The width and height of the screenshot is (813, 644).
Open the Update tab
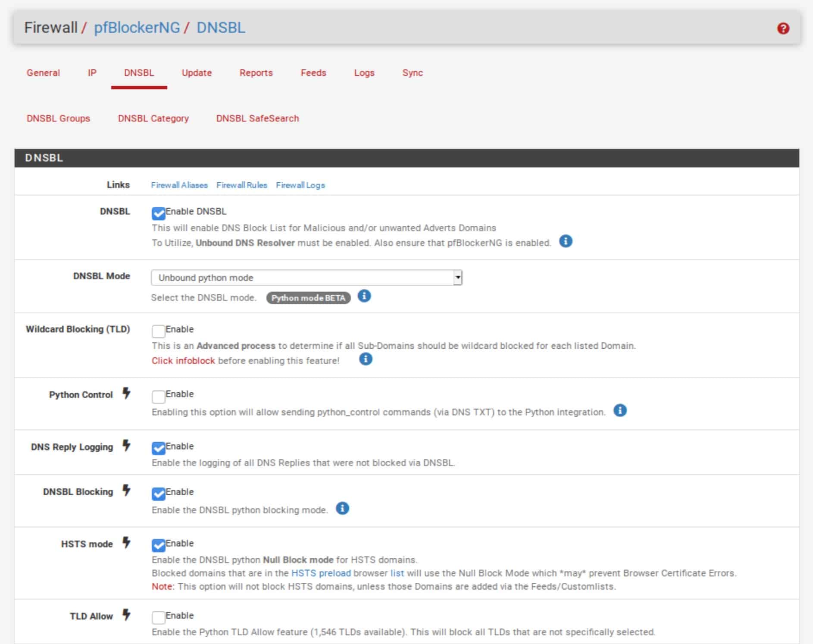(197, 73)
